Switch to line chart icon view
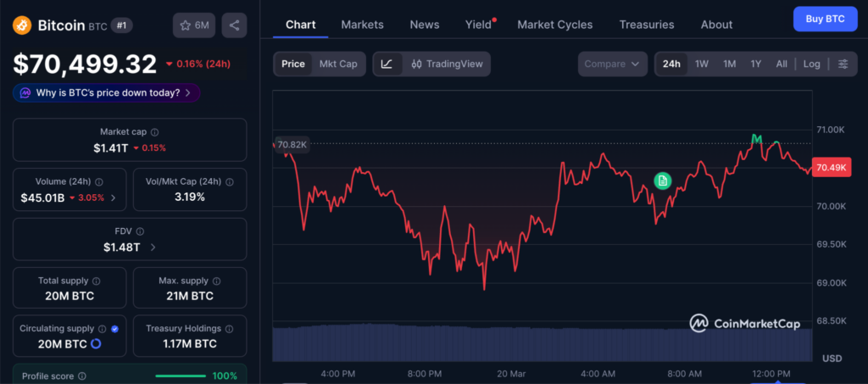Viewport: 868px width, 384px height. 387,64
